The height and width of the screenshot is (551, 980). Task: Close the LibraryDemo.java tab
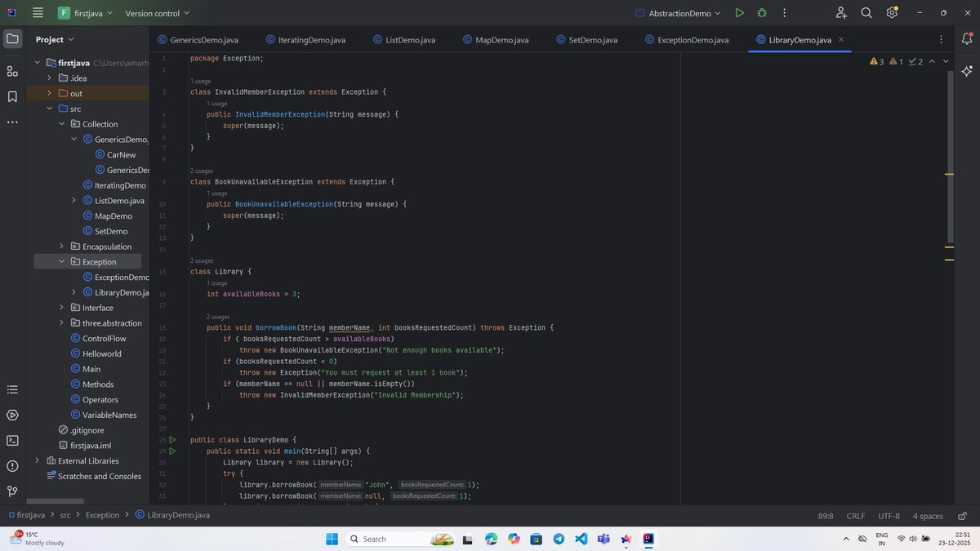pyautogui.click(x=841, y=39)
